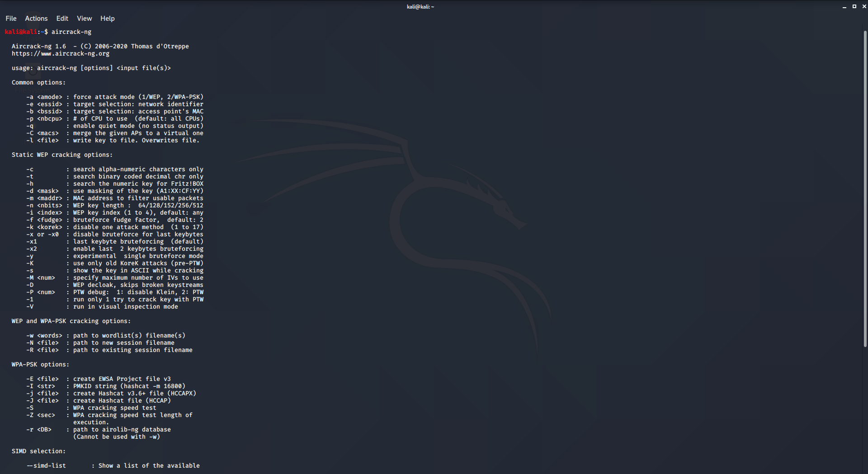Click the '-P <num>' PTW debug line
868x474 pixels.
115,292
